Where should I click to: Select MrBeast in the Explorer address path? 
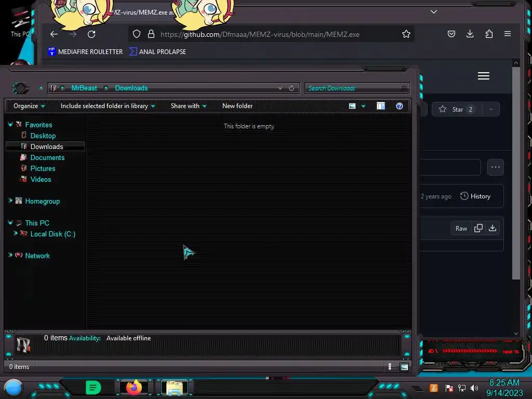click(x=84, y=88)
